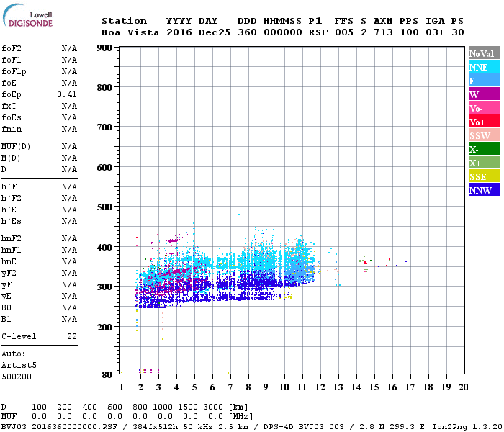Click the isolated blue echo near 700 km
Viewport: 504px width, 432px height.
click(179, 122)
